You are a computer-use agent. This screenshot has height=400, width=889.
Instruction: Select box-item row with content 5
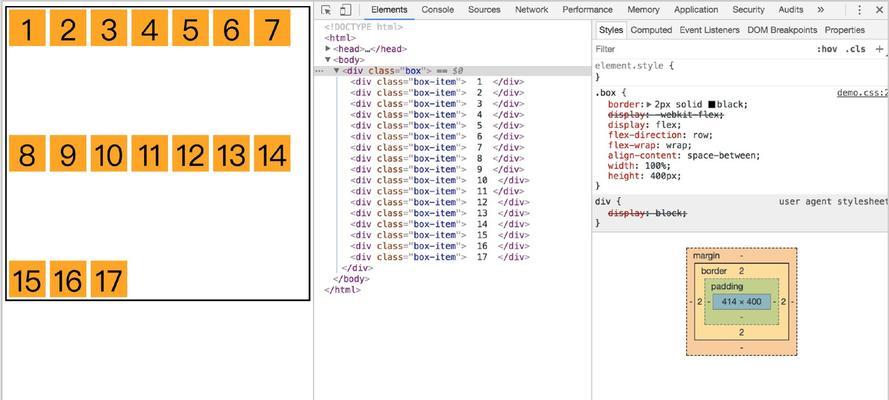pyautogui.click(x=437, y=125)
